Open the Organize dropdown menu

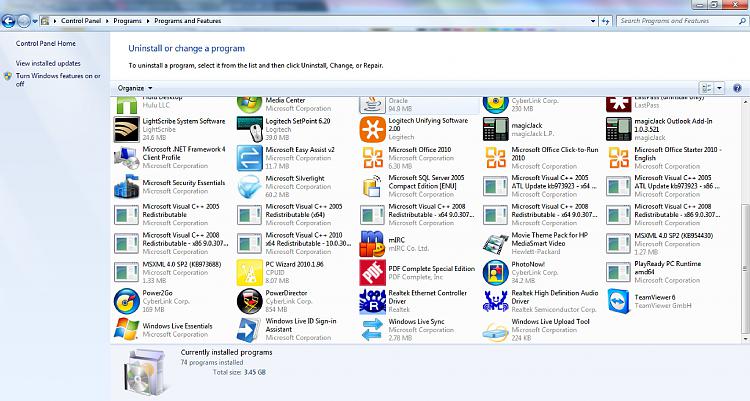pos(135,88)
